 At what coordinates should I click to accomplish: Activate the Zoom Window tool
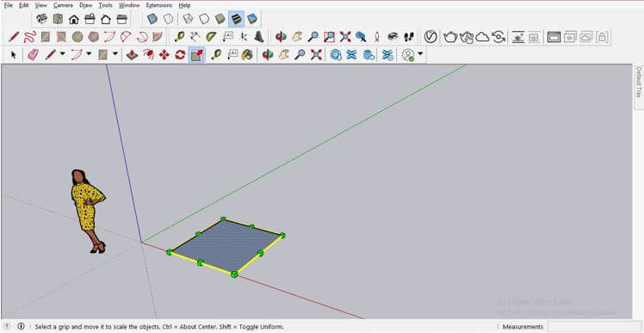[x=329, y=37]
